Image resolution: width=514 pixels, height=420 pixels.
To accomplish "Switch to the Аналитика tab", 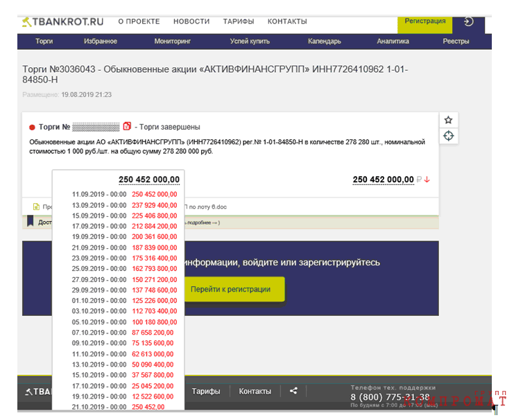I will click(x=393, y=42).
